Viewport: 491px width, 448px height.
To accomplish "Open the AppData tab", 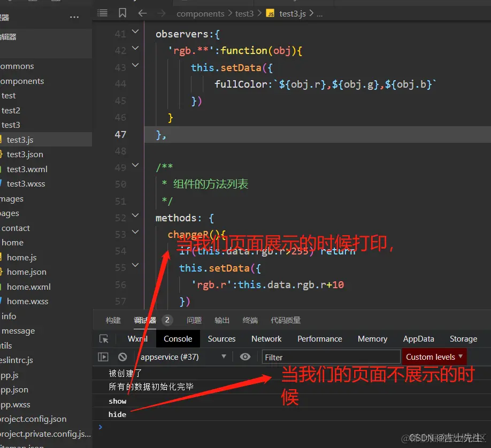I will click(x=418, y=339).
